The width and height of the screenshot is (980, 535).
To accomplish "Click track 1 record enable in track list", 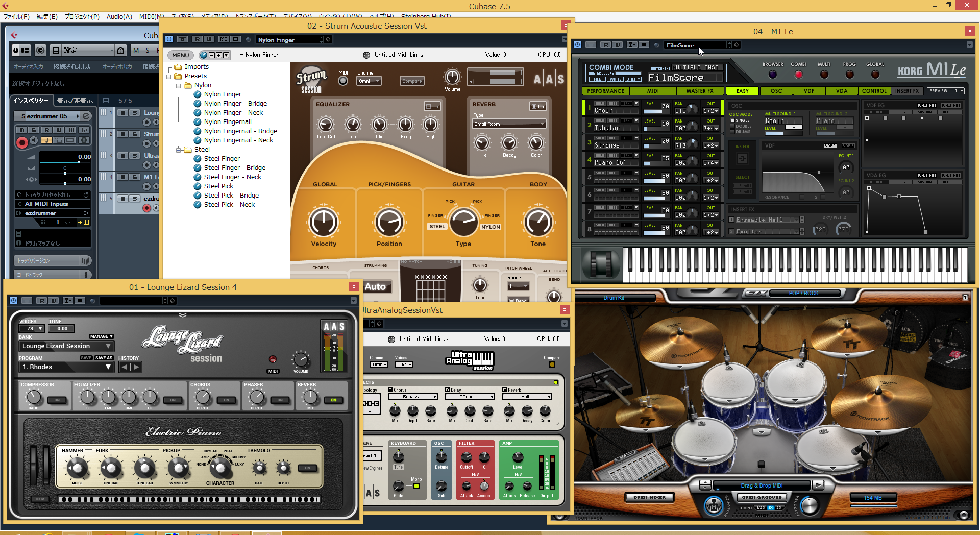I will pos(147,122).
